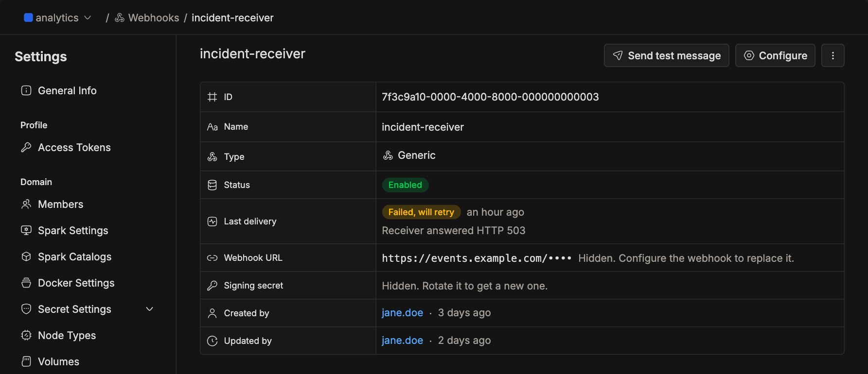Click the Volumes storage icon
Image resolution: width=868 pixels, height=374 pixels.
tap(26, 361)
